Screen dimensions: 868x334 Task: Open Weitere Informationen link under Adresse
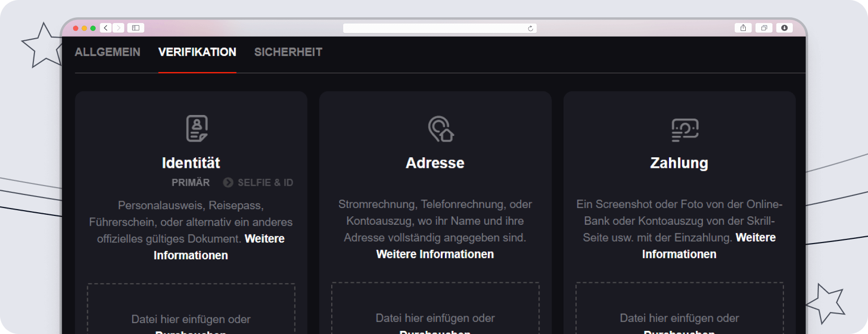coord(435,254)
